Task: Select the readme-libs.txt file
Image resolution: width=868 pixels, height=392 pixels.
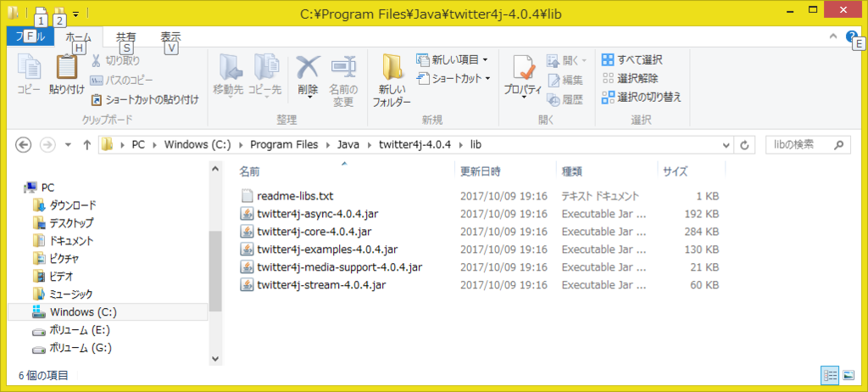Action: 294,196
